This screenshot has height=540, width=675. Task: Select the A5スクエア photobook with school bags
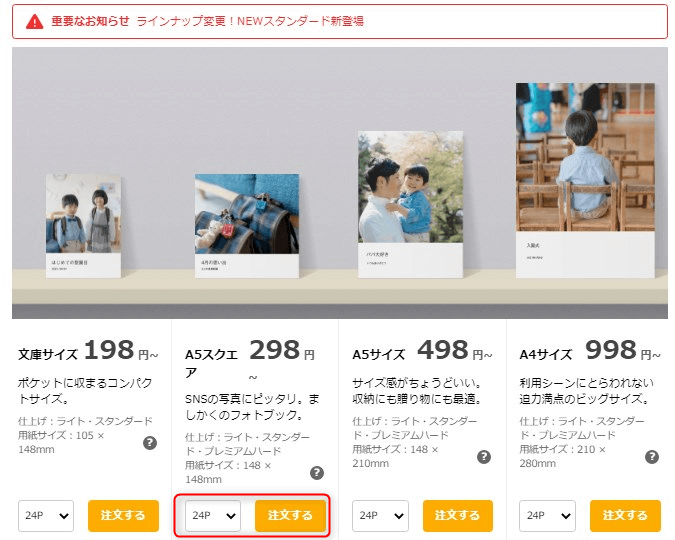pyautogui.click(x=247, y=226)
